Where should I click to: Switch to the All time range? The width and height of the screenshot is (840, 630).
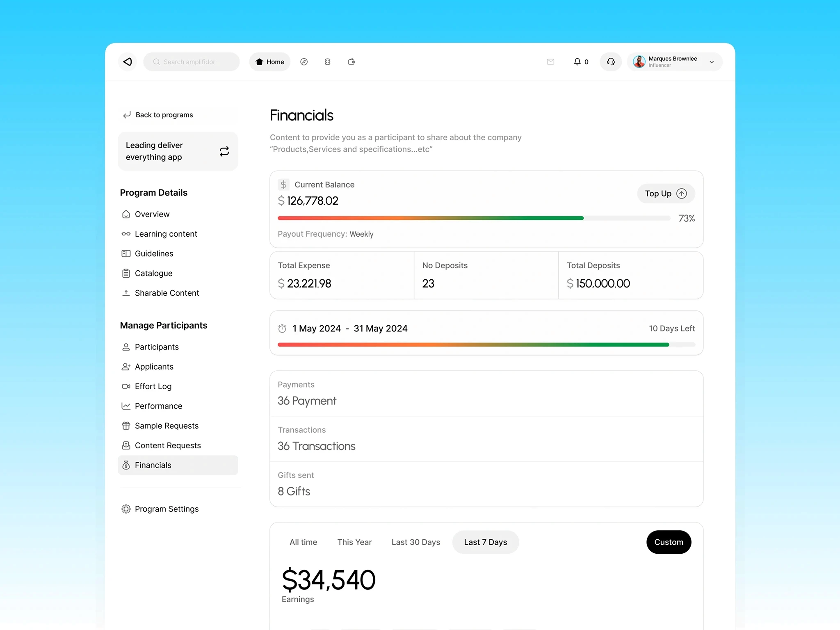303,542
